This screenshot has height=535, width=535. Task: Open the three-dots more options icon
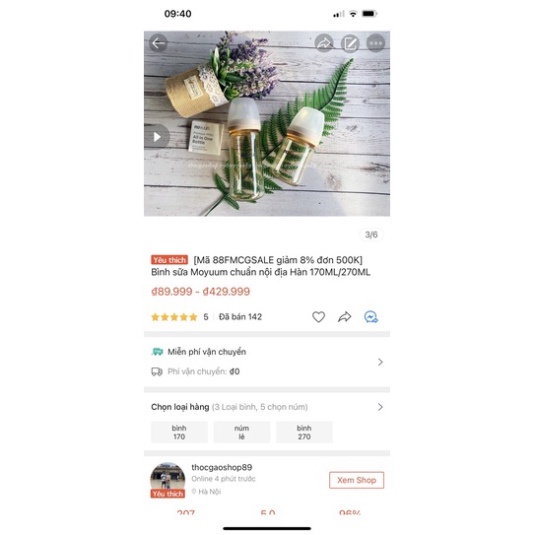(376, 43)
